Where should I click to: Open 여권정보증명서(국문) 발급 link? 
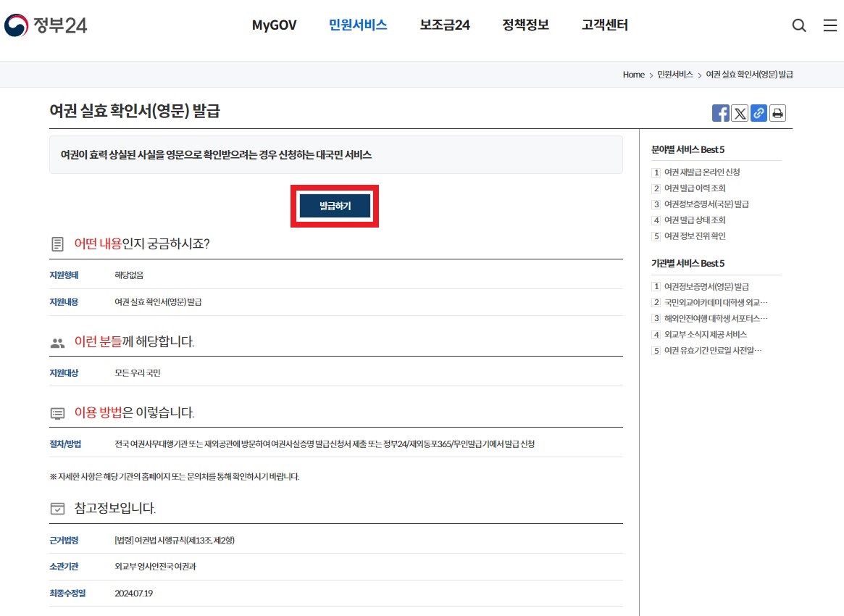pos(707,204)
